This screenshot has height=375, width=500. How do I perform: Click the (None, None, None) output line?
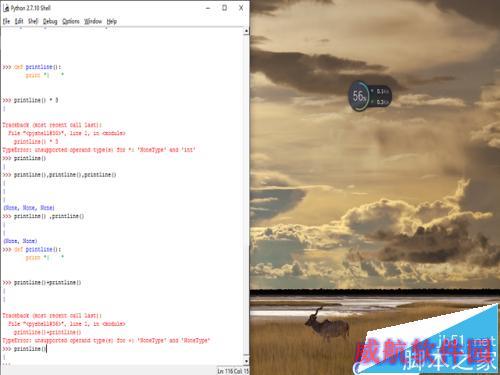29,208
